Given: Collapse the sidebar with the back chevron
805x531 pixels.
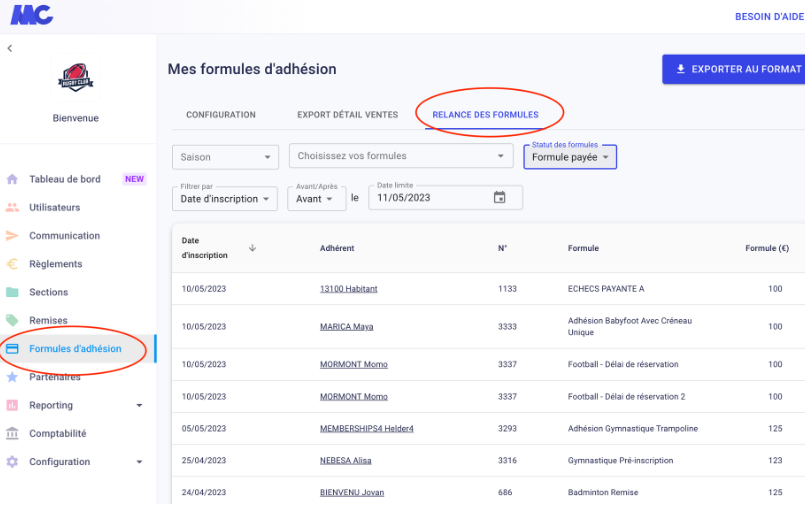Looking at the screenshot, I should pos(10,48).
